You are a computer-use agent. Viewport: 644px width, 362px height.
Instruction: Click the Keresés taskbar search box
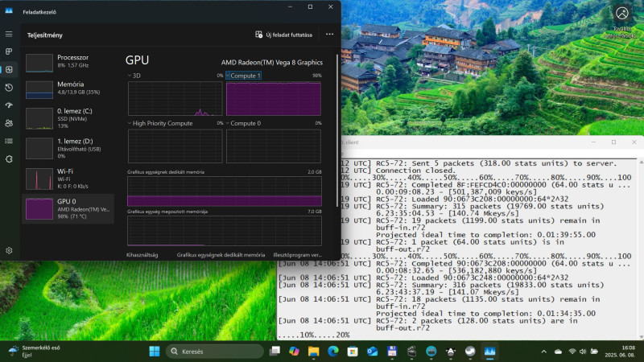pyautogui.click(x=215, y=352)
